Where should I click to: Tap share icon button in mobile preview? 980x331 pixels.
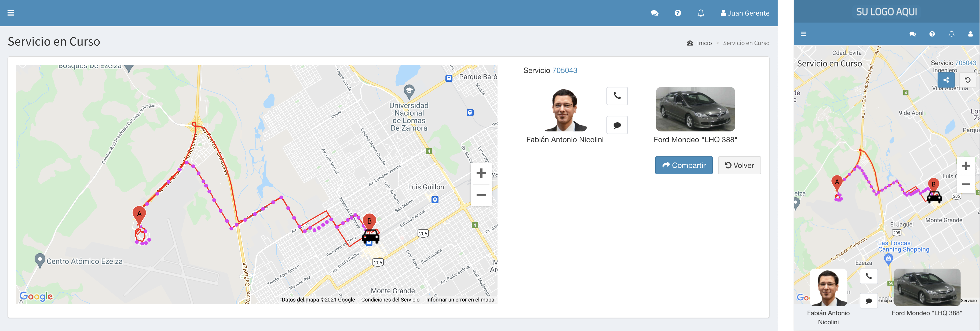946,80
